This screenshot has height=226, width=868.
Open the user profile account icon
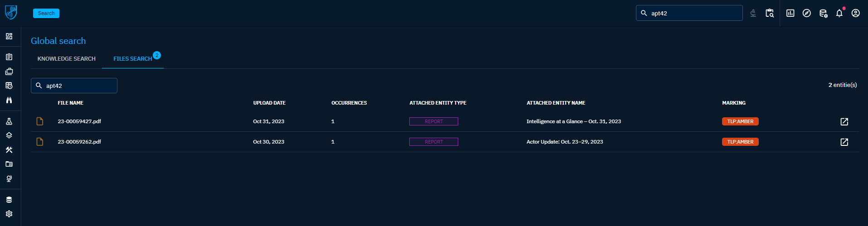(855, 13)
